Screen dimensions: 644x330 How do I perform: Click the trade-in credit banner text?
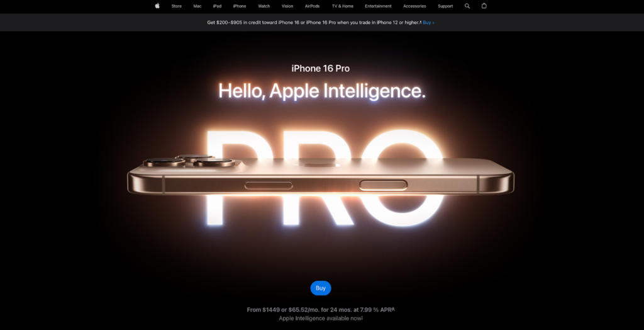point(314,23)
